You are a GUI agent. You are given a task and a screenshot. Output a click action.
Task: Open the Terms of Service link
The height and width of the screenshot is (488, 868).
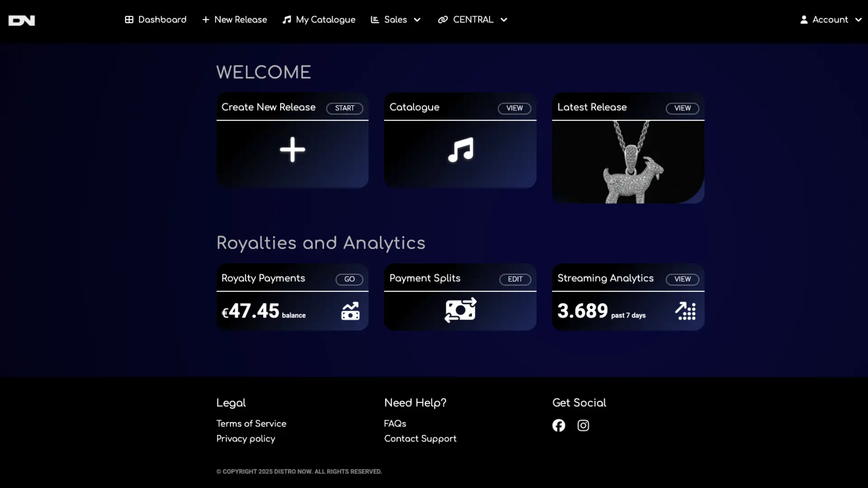click(x=251, y=424)
